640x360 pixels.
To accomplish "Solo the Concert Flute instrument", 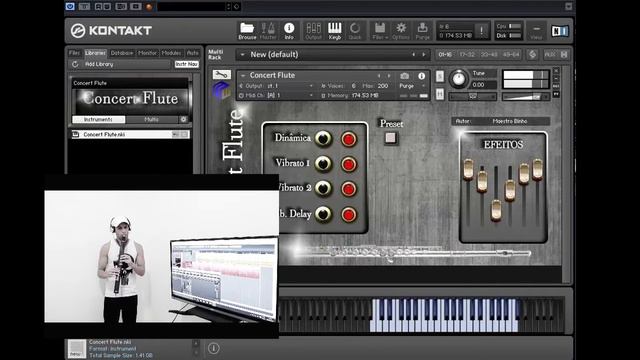I will click(440, 76).
